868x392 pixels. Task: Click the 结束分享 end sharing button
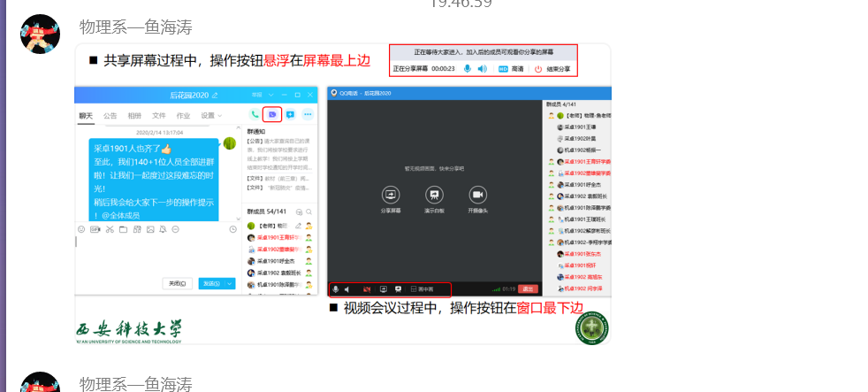[552, 68]
